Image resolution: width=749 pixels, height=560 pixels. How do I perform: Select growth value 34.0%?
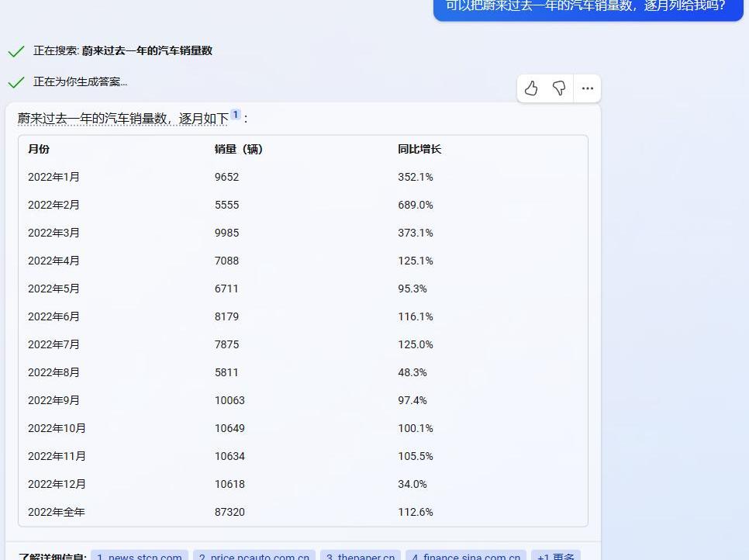[x=412, y=484]
